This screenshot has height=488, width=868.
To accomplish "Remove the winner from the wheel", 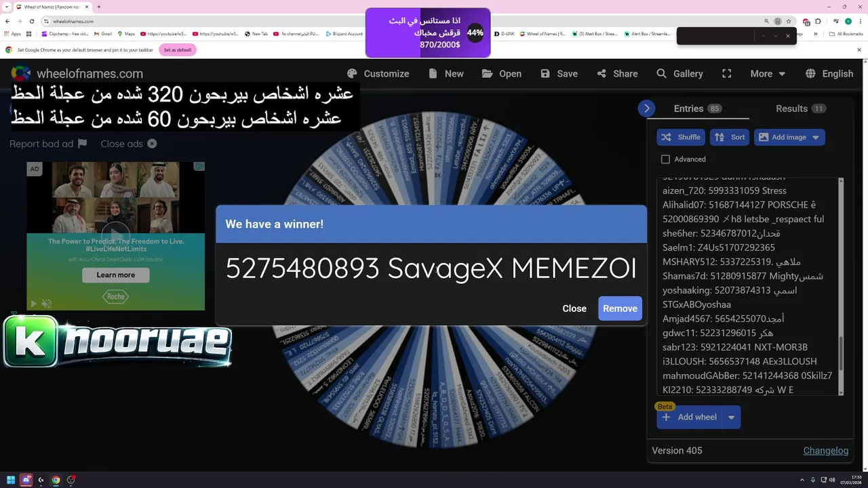I will coord(620,308).
